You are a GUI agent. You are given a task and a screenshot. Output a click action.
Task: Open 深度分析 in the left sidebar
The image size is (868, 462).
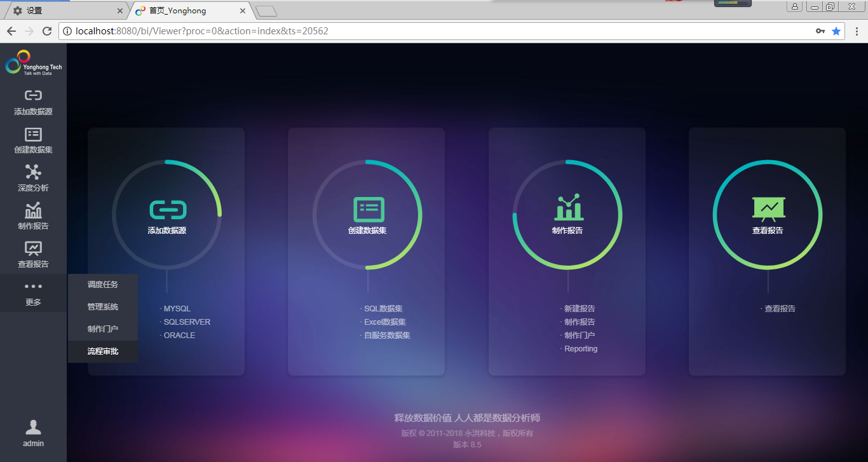(x=33, y=178)
